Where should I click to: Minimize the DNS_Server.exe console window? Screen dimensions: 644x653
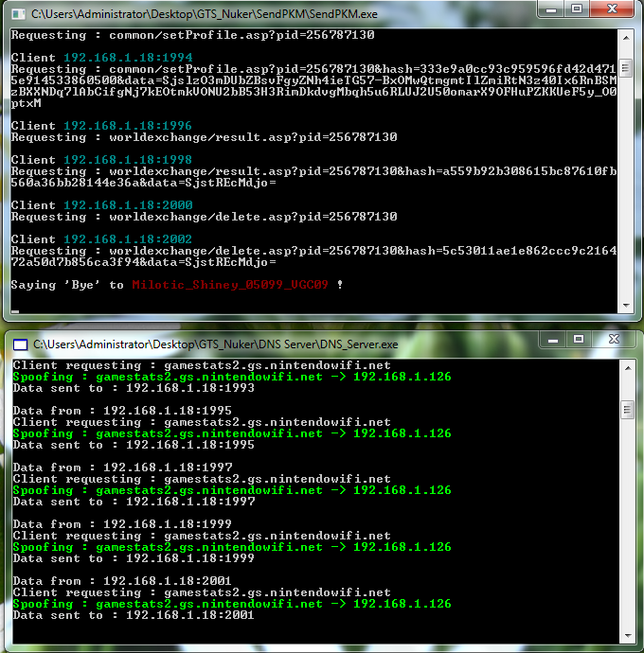pos(553,342)
